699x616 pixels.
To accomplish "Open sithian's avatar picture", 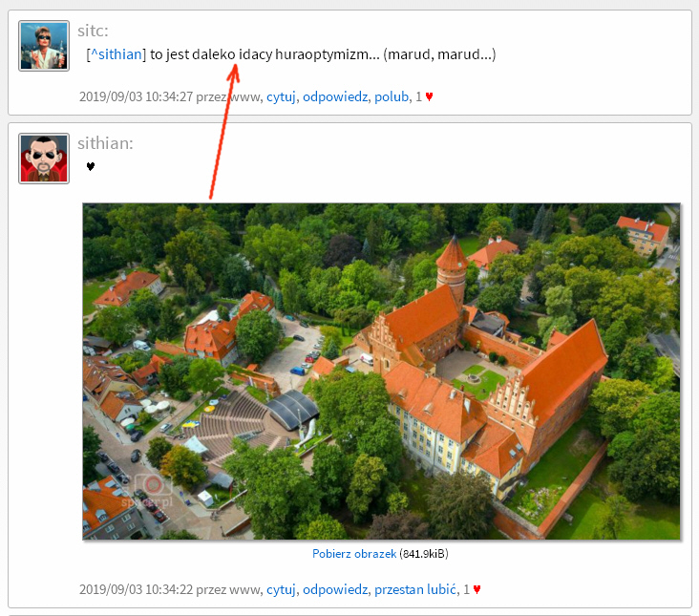I will pos(44,159).
